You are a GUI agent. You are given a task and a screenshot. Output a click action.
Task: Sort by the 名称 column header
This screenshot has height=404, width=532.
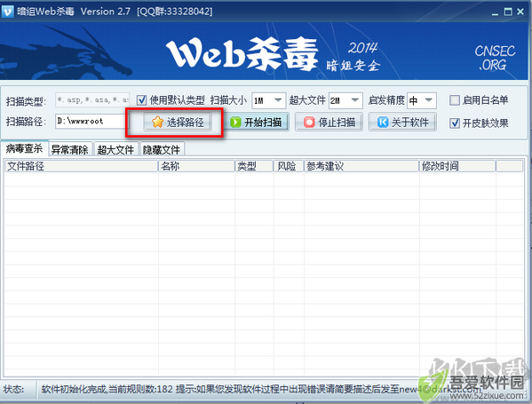[x=196, y=166]
